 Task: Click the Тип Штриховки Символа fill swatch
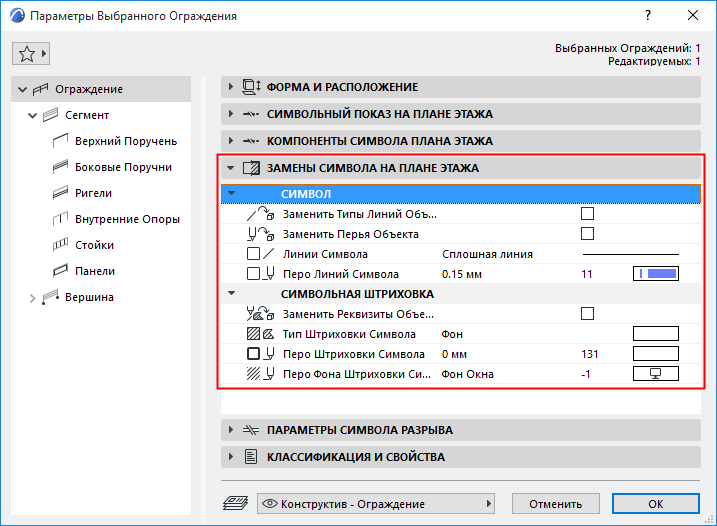(656, 334)
